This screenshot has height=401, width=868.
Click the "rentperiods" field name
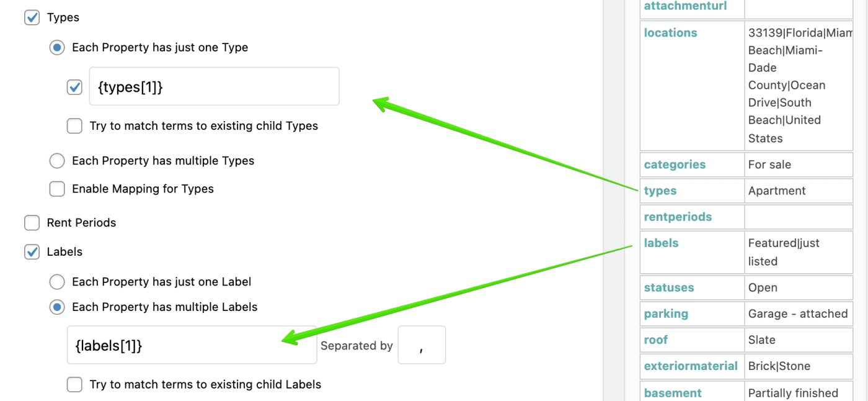coord(678,217)
